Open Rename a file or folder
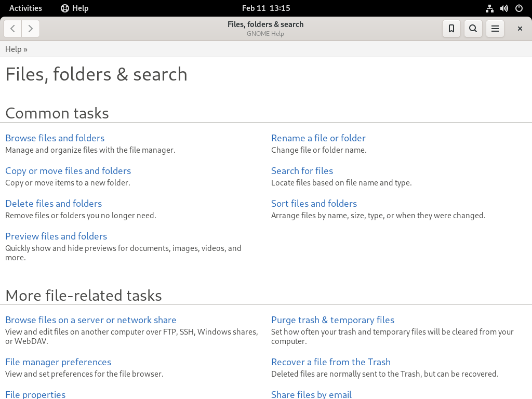532x399 pixels. click(318, 138)
